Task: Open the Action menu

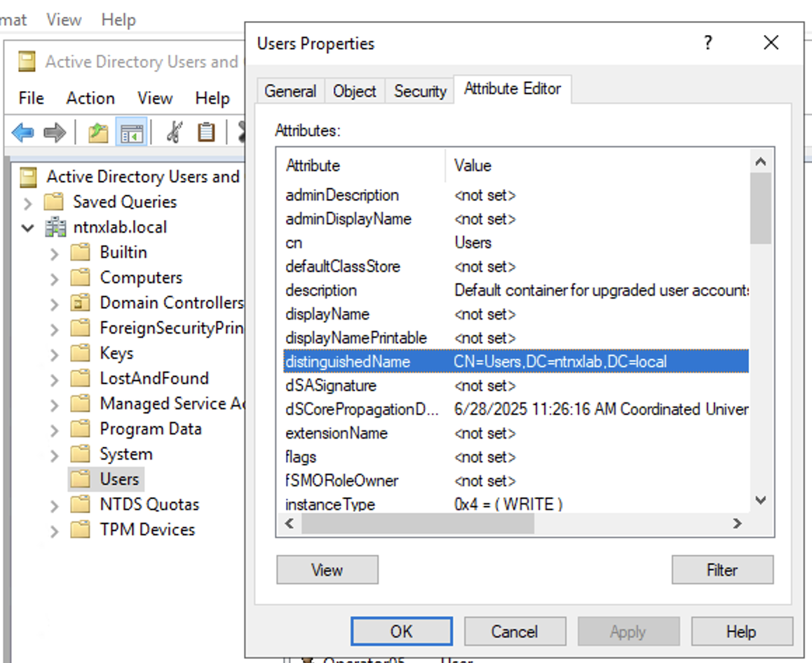Action: click(90, 98)
